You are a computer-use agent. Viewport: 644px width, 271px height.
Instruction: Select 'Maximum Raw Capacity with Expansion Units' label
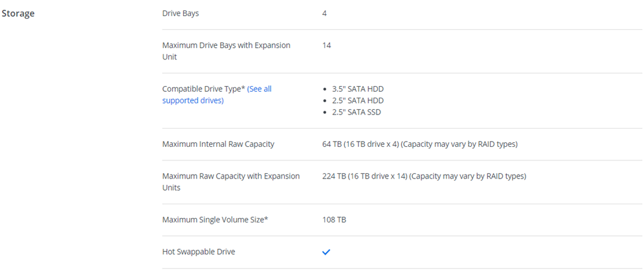[230, 182]
